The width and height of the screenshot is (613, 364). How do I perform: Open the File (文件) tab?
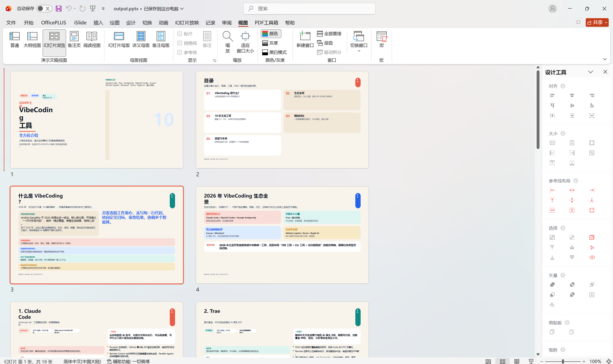[x=11, y=22]
